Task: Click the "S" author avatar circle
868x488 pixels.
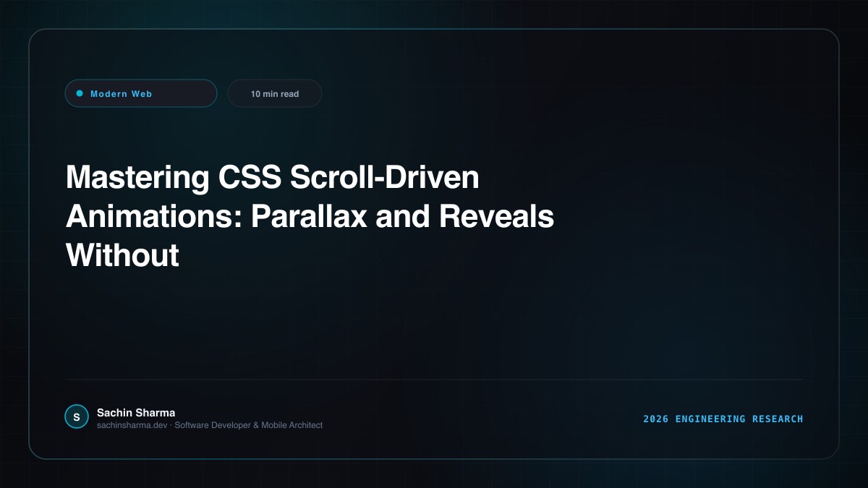Action: click(x=77, y=416)
